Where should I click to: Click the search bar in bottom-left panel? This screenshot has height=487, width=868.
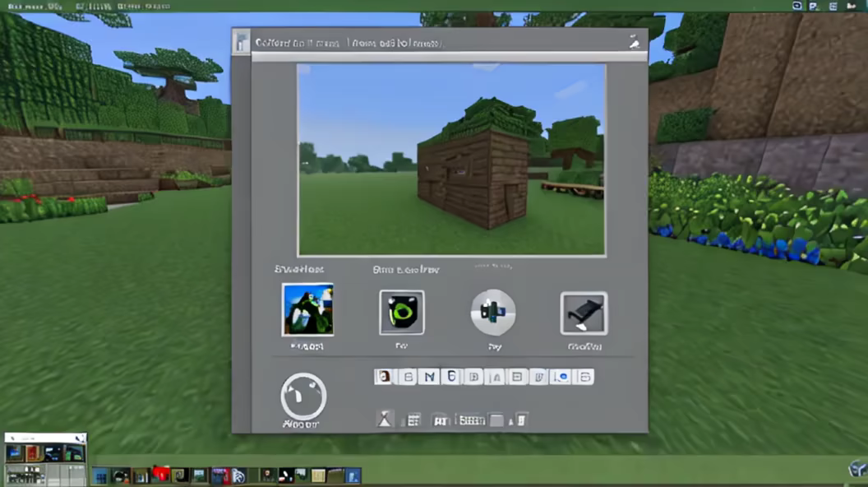tap(45, 438)
